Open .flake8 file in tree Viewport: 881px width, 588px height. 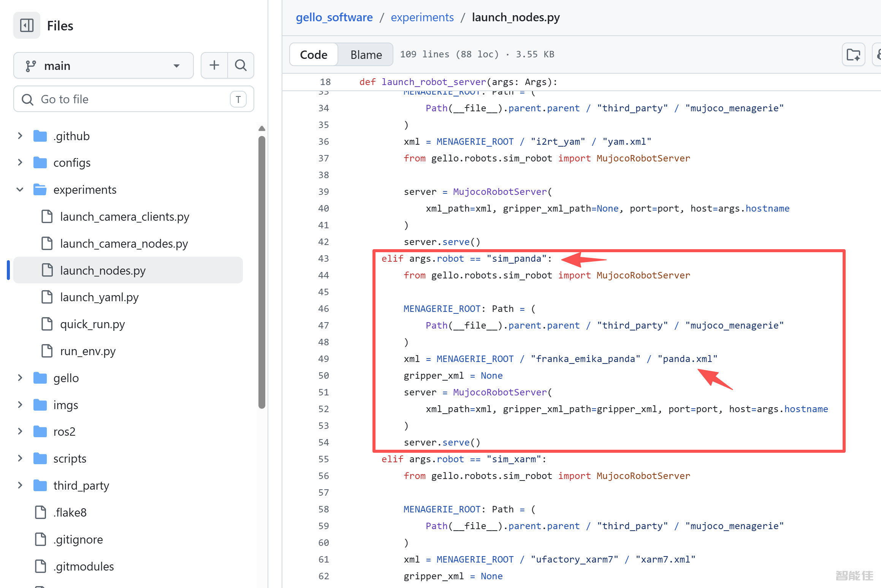coord(70,512)
